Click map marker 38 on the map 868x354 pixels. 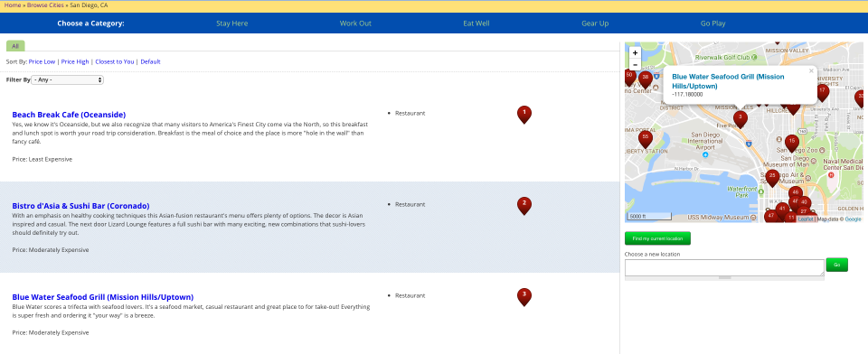point(646,79)
